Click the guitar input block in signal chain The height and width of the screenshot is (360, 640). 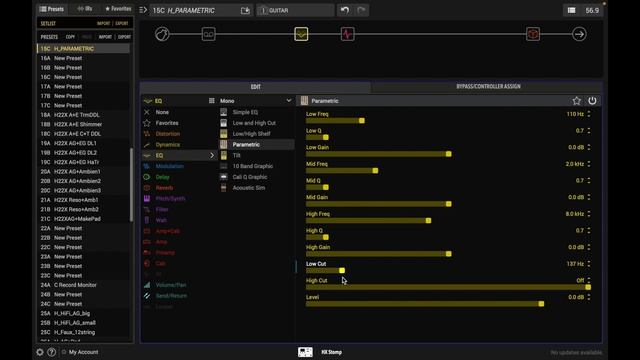pyautogui.click(x=162, y=34)
